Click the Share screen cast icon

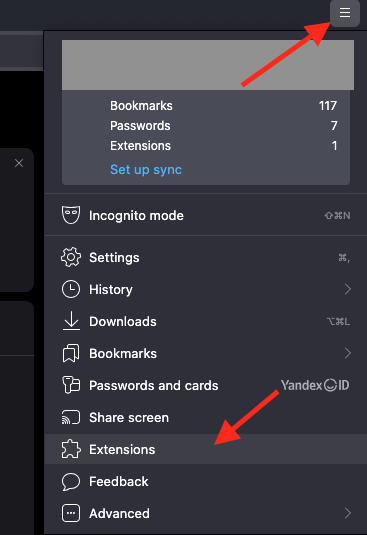(71, 417)
